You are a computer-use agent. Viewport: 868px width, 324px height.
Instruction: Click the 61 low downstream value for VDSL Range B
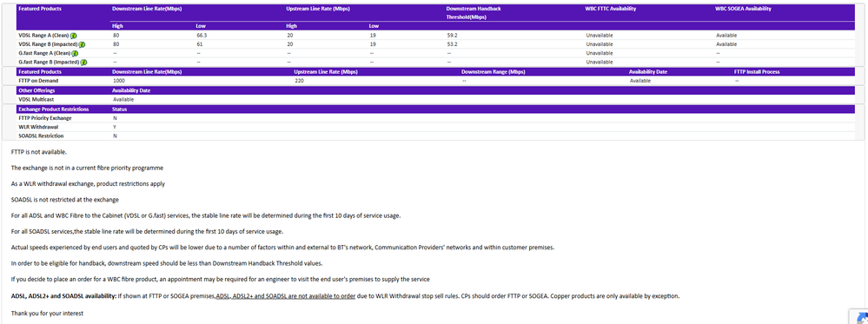pyautogui.click(x=199, y=44)
